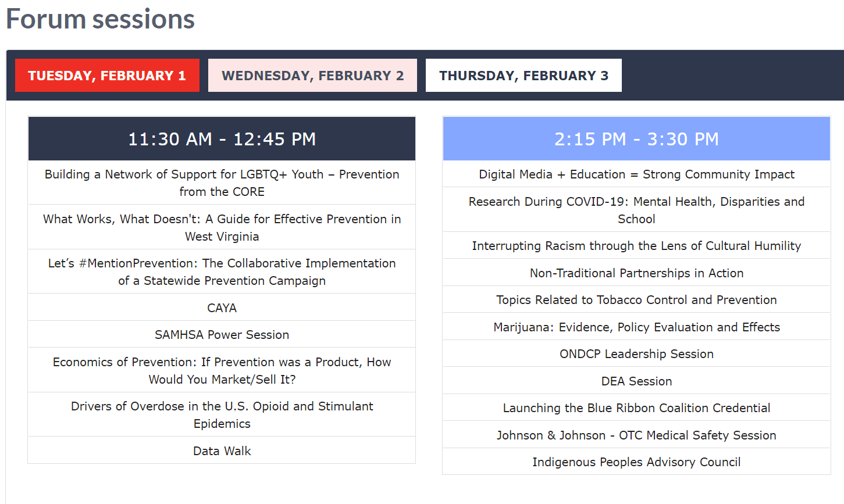
Task: Select the DEA Session row
Action: click(x=636, y=381)
